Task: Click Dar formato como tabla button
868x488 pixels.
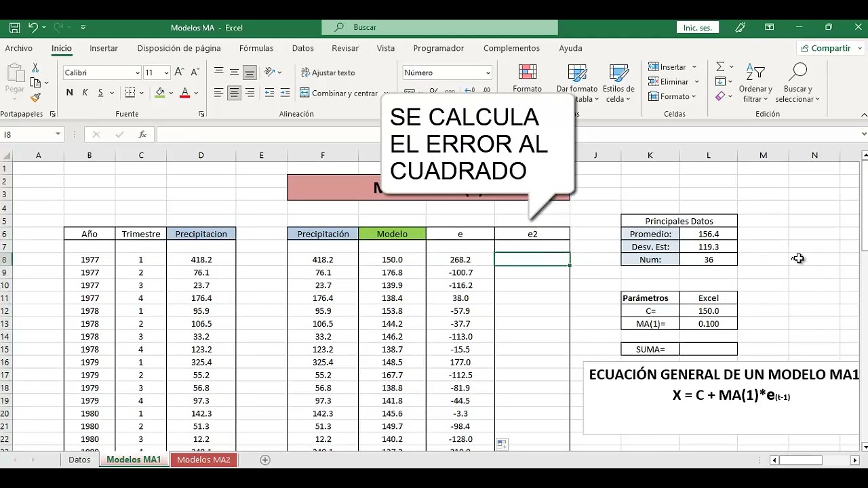Action: point(577,84)
